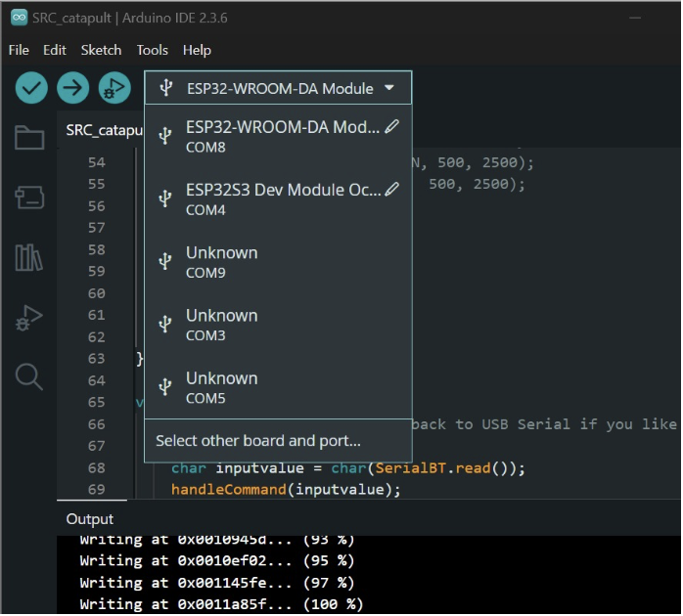Start Debugging with the debug play icon

pyautogui.click(x=114, y=88)
